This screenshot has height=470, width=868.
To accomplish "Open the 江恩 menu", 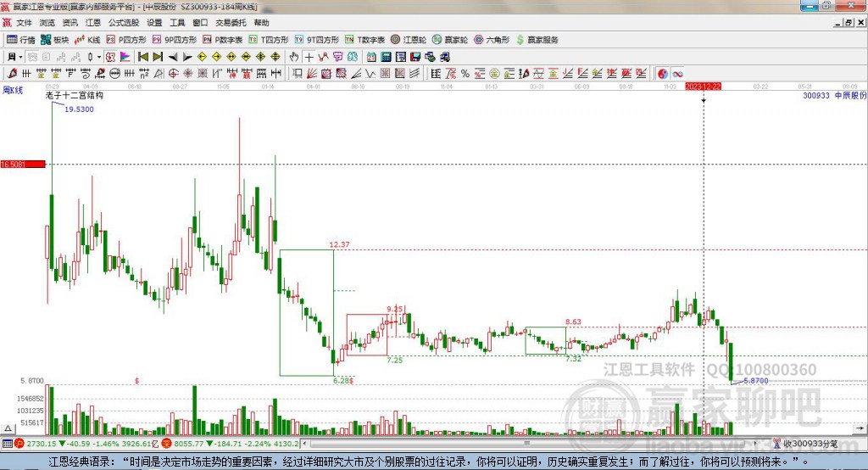I will pyautogui.click(x=93, y=23).
